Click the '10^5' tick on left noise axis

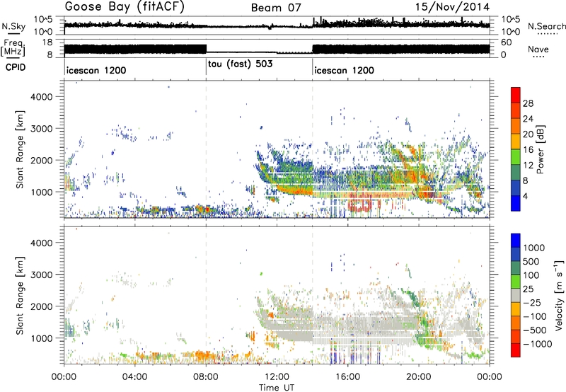pyautogui.click(x=43, y=19)
